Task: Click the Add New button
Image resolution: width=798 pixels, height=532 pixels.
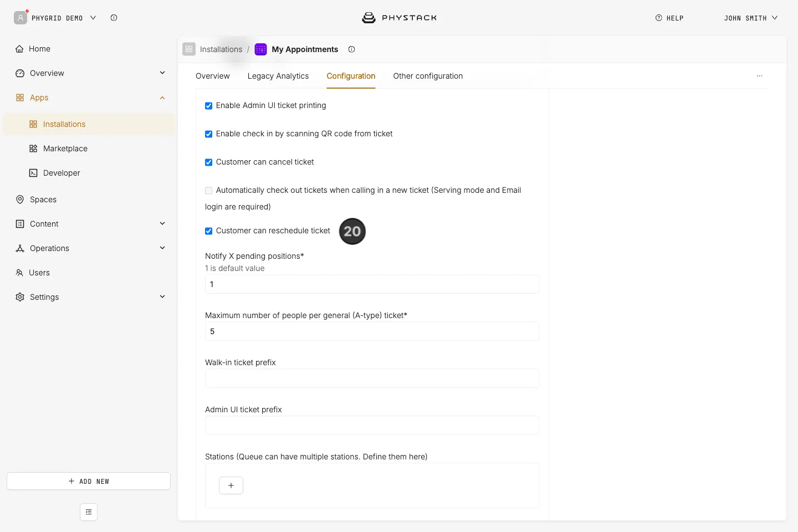Action: coord(89,481)
